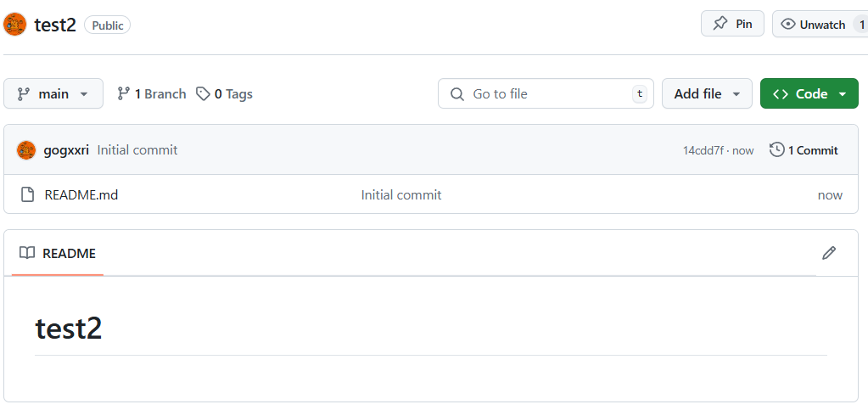This screenshot has width=868, height=410.
Task: Open the green Code dropdown
Action: (809, 94)
